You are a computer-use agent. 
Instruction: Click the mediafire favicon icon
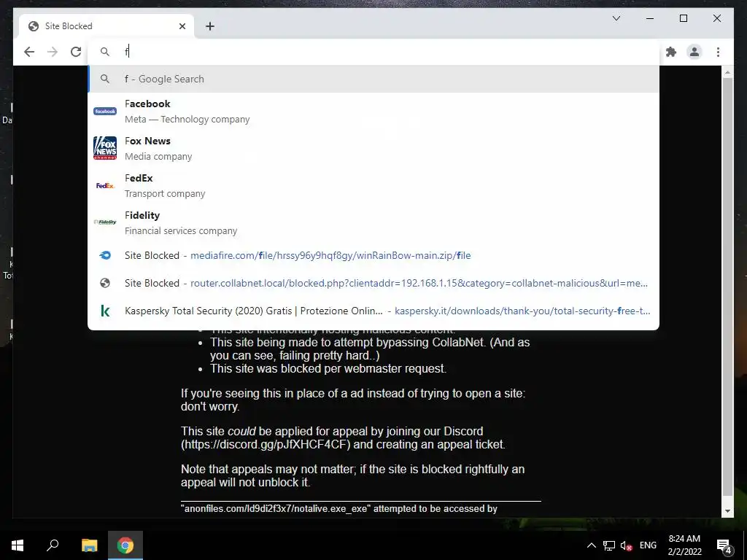[x=105, y=255]
